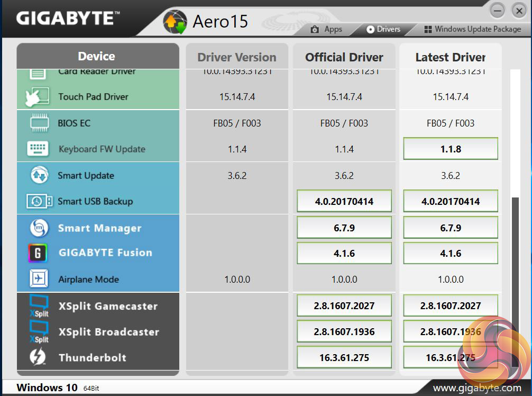Select official GIGABYTE Fusion 4.1.6 driver
Image resolution: width=532 pixels, height=396 pixels.
[344, 253]
